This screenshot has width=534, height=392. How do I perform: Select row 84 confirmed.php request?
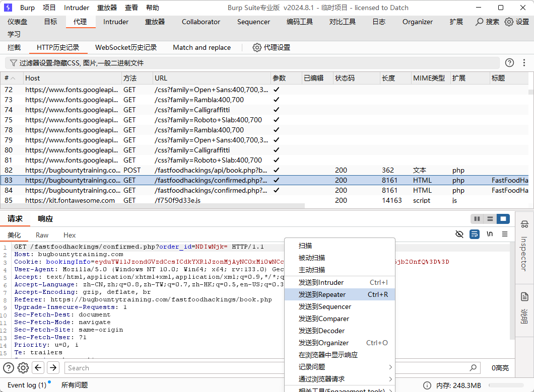(x=264, y=190)
